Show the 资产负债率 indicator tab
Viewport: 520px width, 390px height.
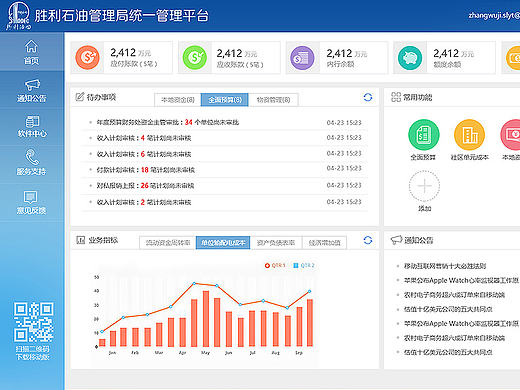pyautogui.click(x=276, y=243)
